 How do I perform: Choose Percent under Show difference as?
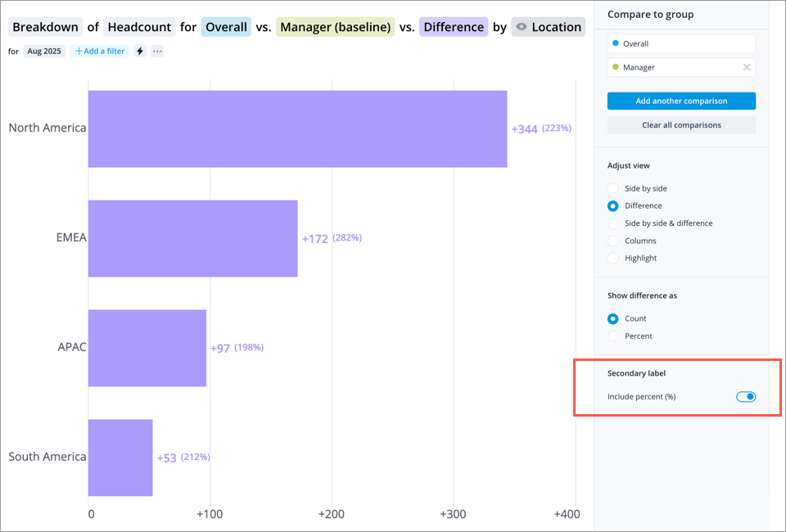tap(613, 336)
